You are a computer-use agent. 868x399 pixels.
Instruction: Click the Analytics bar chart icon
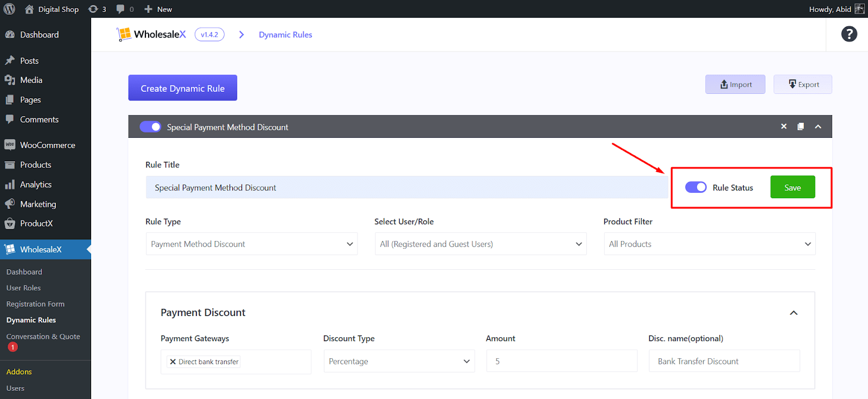tap(10, 185)
